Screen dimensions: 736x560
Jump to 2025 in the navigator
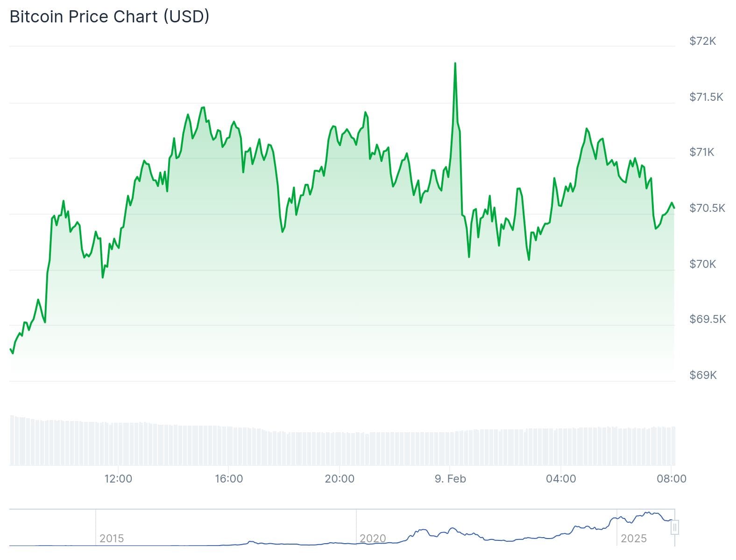(x=634, y=539)
